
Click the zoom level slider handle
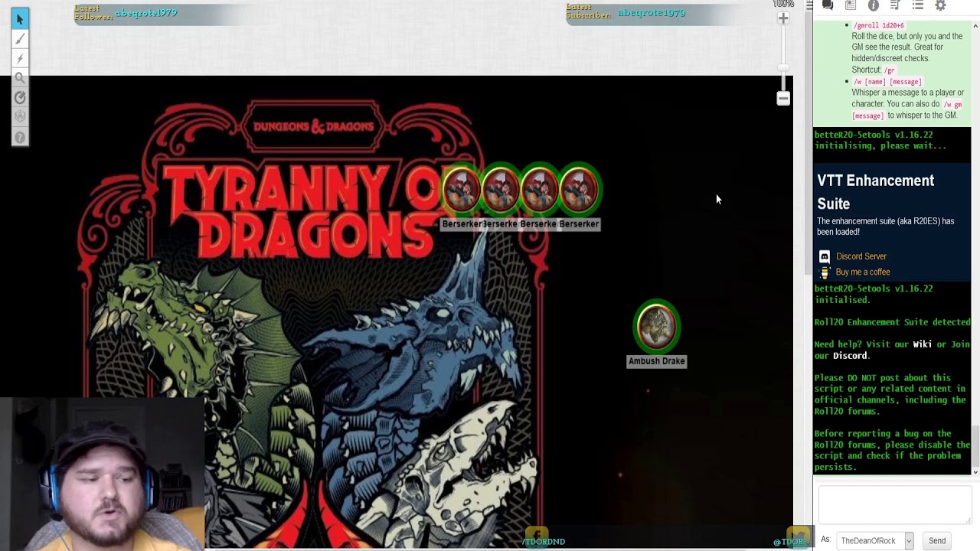click(783, 69)
